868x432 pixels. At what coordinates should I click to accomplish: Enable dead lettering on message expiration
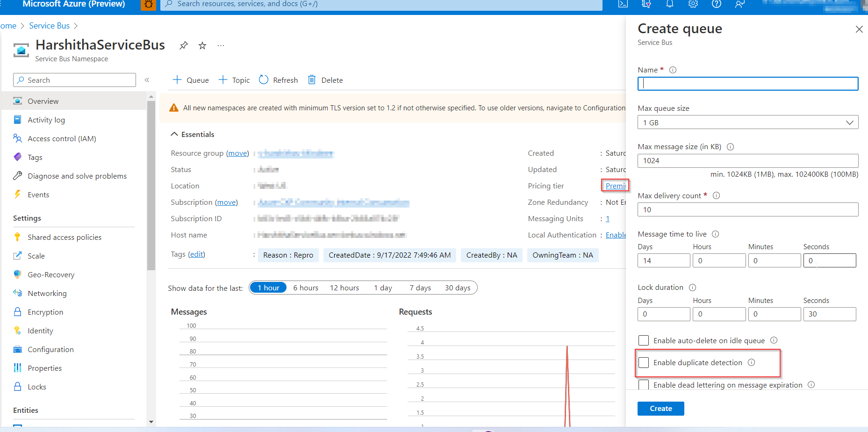(x=644, y=385)
